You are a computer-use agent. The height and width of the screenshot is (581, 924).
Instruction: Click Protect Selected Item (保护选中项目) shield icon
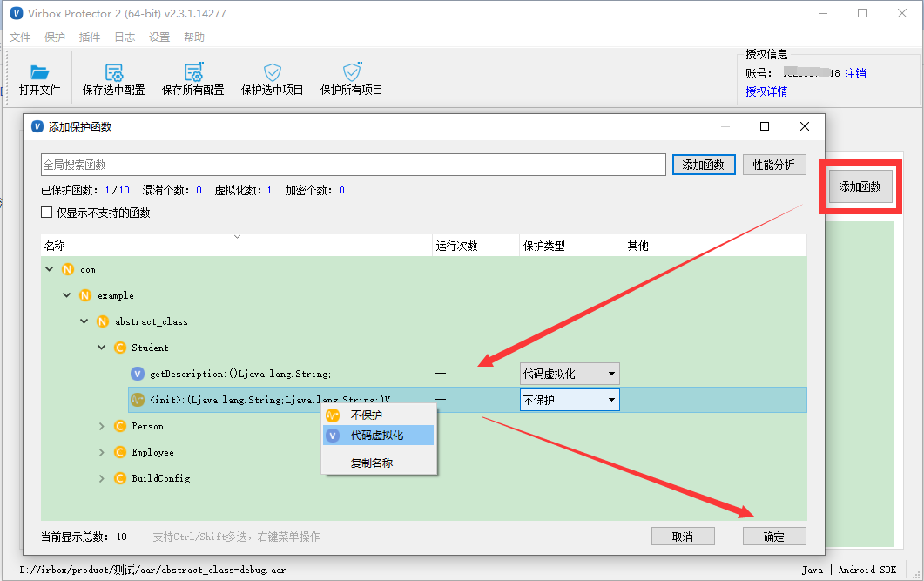pos(273,72)
